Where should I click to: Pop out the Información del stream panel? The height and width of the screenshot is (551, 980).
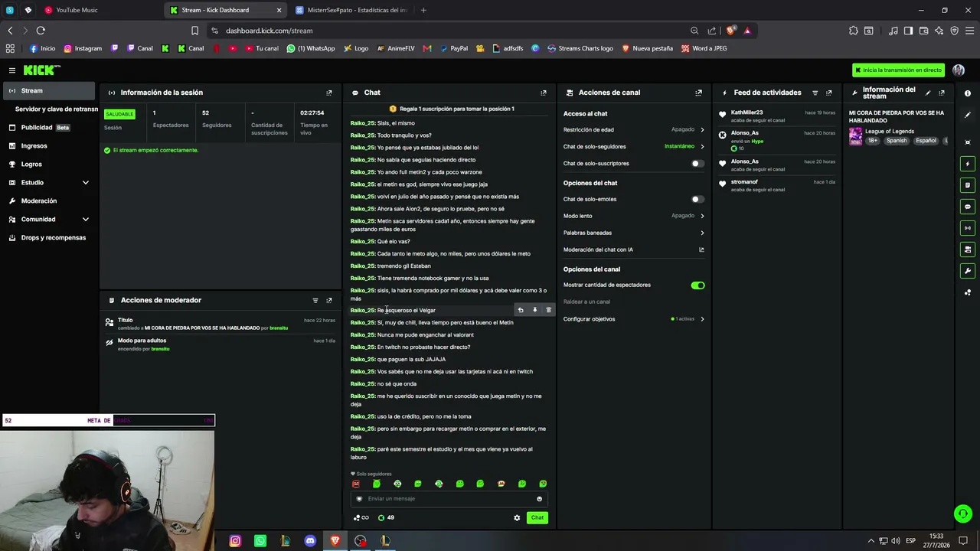pos(942,93)
